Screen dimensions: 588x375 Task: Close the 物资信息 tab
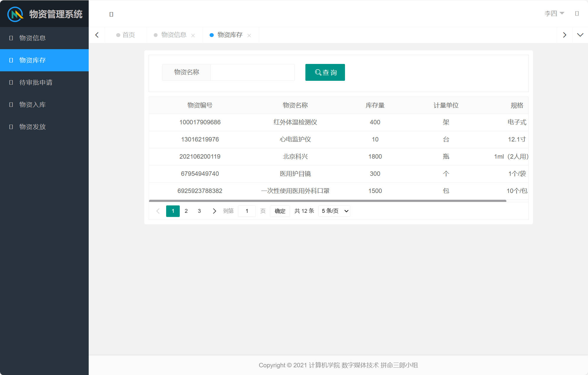[x=193, y=35]
